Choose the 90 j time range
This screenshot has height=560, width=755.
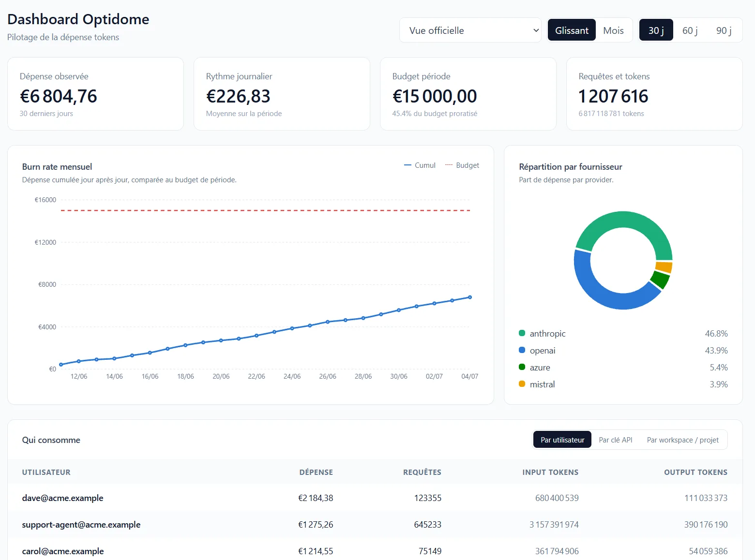point(724,30)
